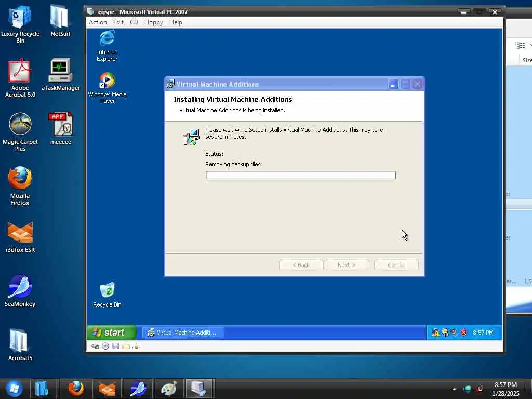532x399 pixels.
Task: Select Adobe Acrobat 5.0 desktop icon
Action: coord(20,78)
